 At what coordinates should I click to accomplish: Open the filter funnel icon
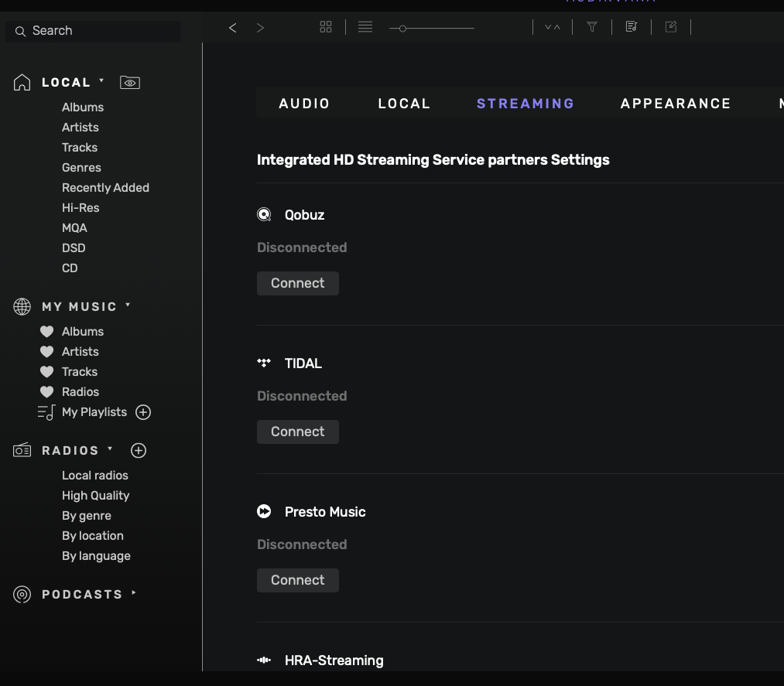[592, 27]
